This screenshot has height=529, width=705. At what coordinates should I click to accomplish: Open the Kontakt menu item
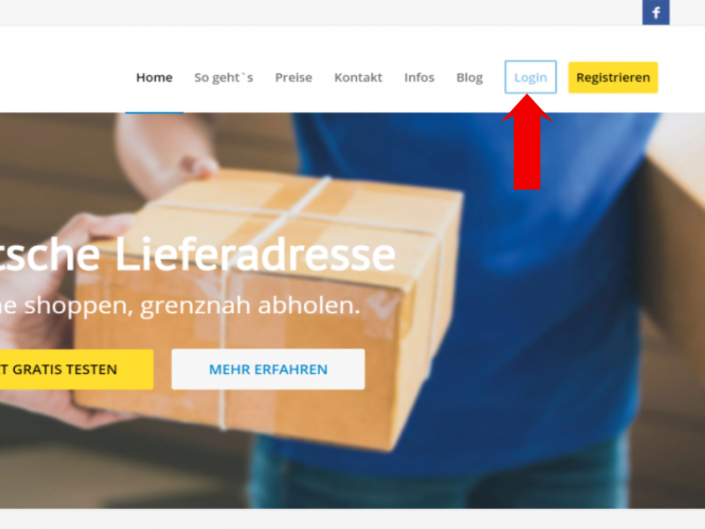pyautogui.click(x=358, y=77)
